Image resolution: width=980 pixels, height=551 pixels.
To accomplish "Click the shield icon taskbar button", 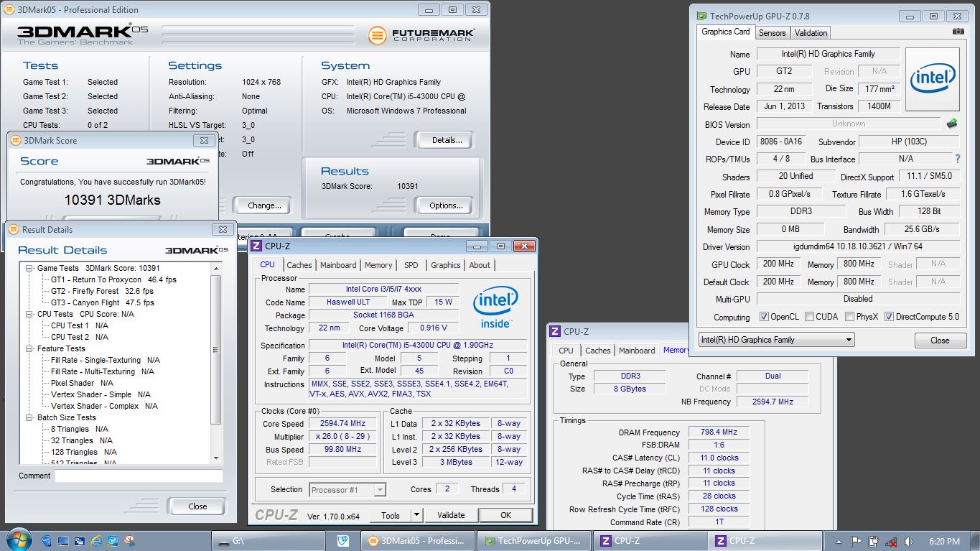I will tap(342, 541).
